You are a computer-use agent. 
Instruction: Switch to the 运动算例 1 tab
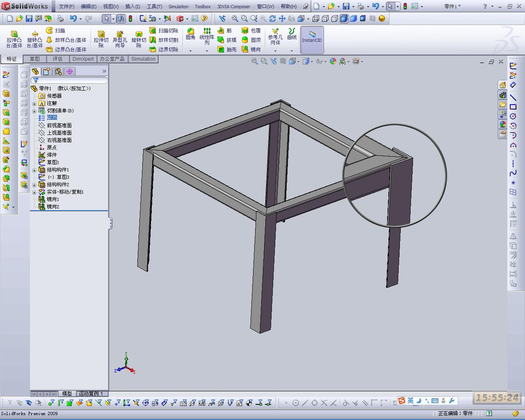click(x=91, y=393)
